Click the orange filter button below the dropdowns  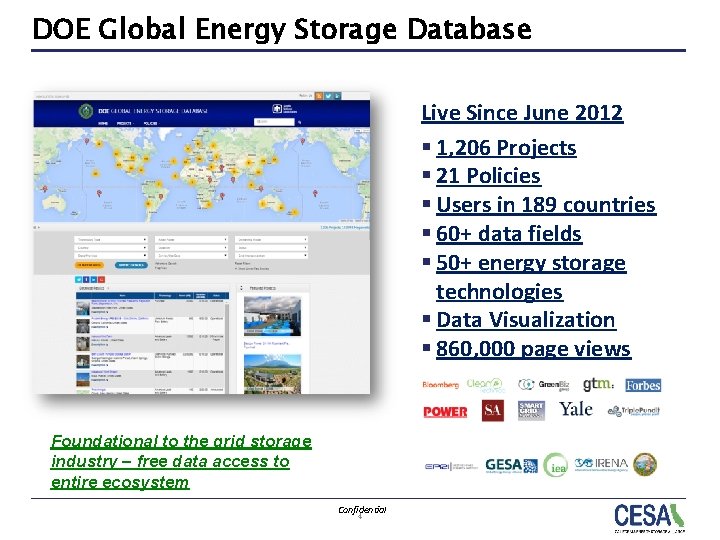(89, 265)
